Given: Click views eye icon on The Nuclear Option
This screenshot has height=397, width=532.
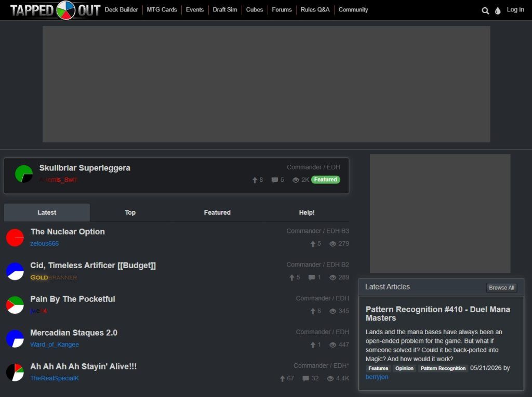Looking at the screenshot, I should [332, 244].
